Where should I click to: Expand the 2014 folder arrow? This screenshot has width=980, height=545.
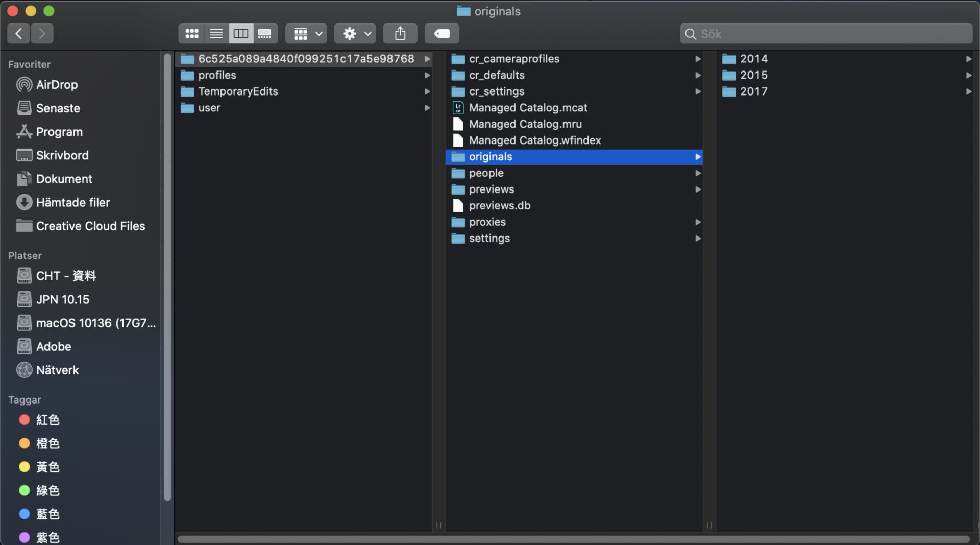coord(968,59)
